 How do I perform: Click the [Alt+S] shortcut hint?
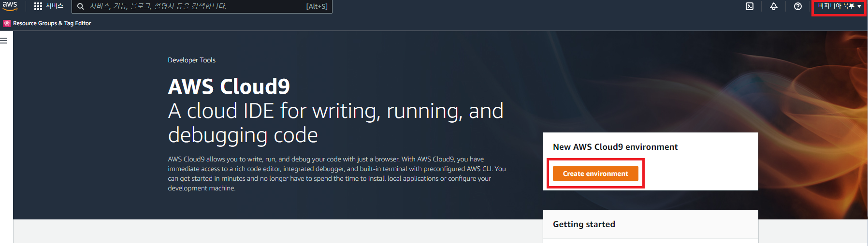coord(317,6)
